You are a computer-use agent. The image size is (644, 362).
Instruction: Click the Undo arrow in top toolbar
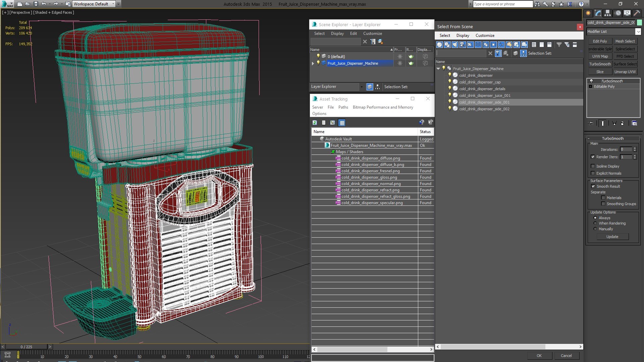pyautogui.click(x=44, y=4)
